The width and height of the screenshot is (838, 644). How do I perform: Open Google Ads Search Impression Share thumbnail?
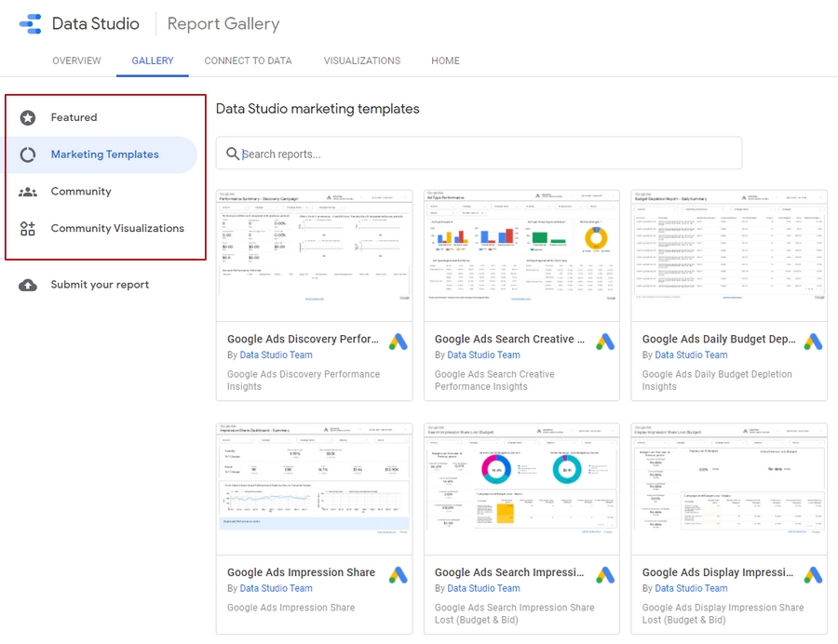click(521, 490)
